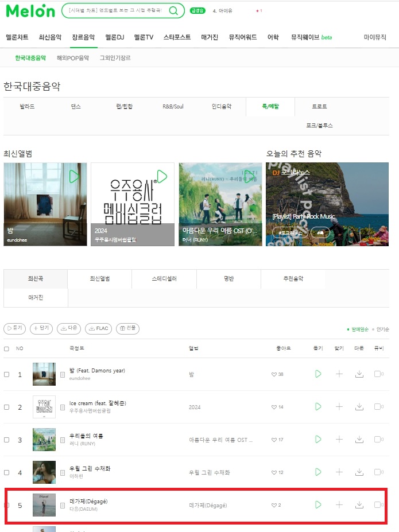Click the search magnifier icon
399x532 pixels.
[173, 11]
